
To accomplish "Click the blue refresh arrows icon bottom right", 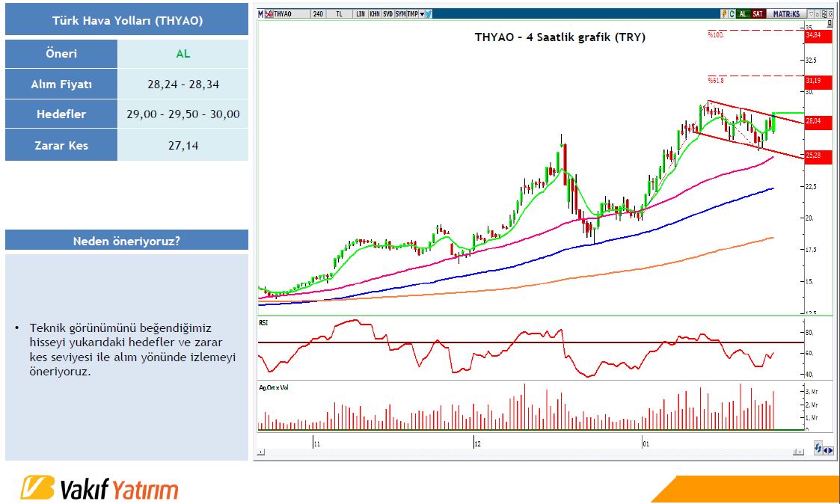I will 818,449.
